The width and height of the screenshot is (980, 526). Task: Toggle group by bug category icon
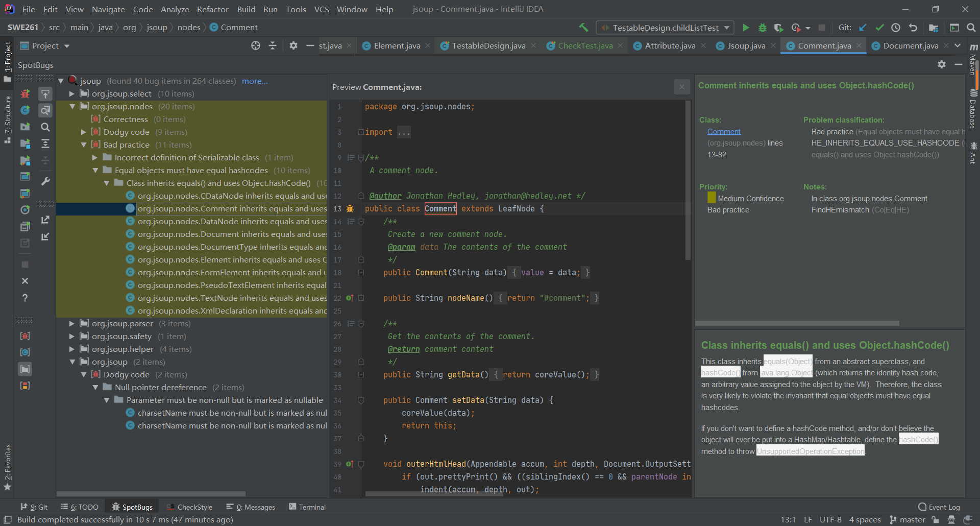pyautogui.click(x=25, y=336)
